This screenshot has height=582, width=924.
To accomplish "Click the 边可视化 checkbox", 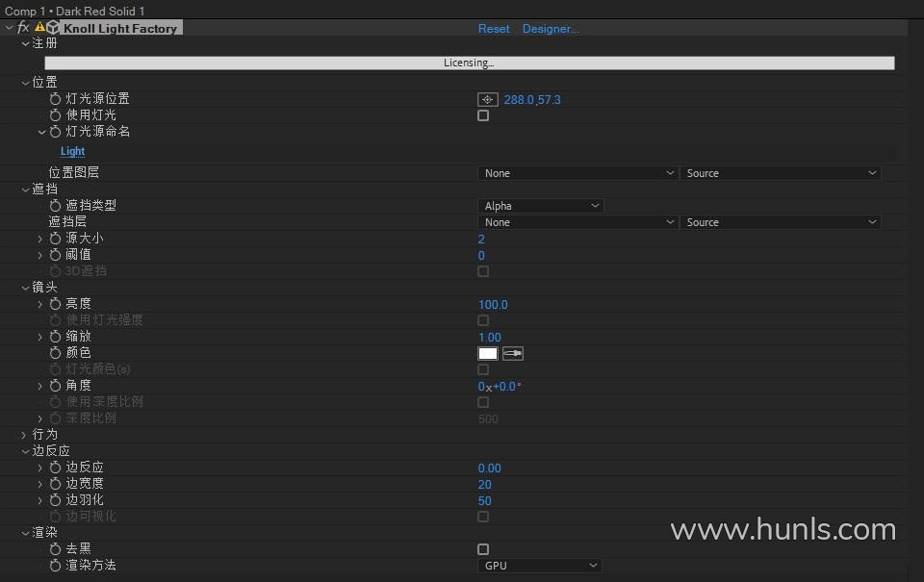I will point(483,517).
